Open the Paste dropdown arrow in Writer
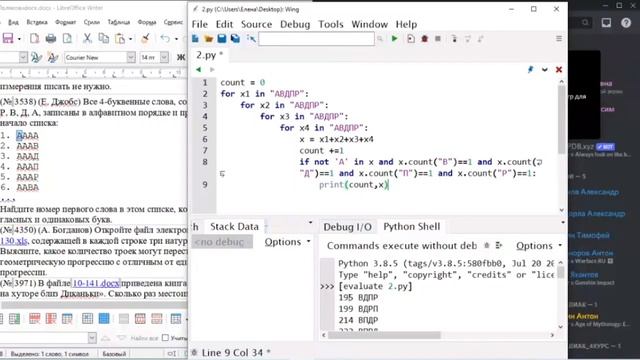 (x=131, y=39)
